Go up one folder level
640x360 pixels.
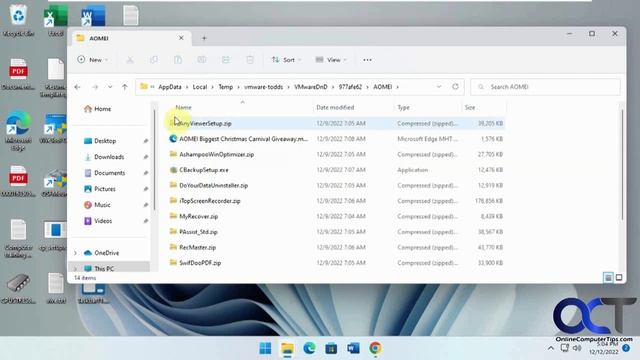124,87
